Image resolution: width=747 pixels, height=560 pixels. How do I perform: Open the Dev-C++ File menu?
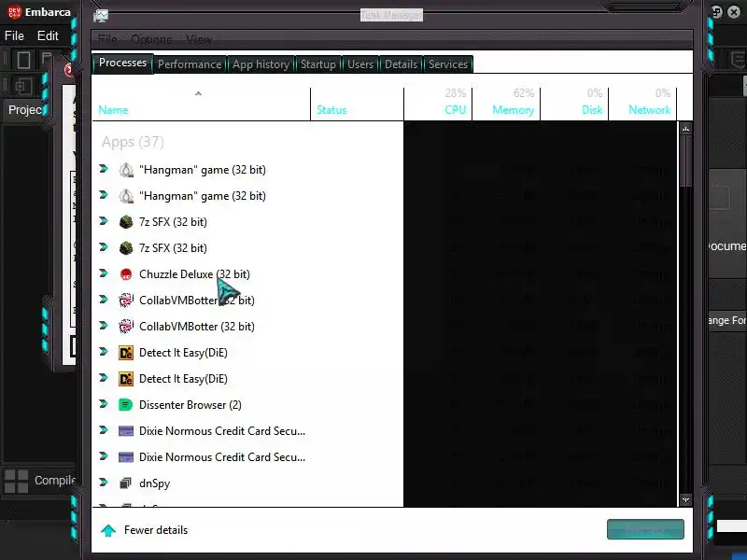14,35
